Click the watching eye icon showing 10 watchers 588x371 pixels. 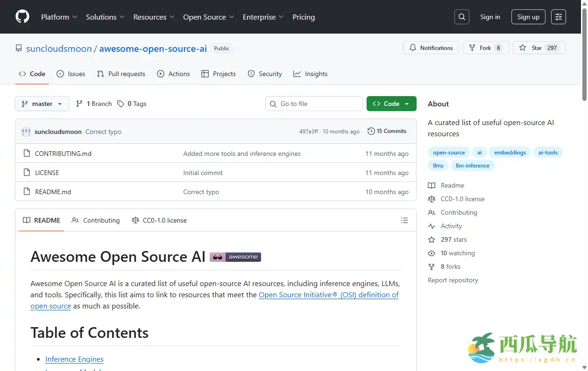[431, 253]
